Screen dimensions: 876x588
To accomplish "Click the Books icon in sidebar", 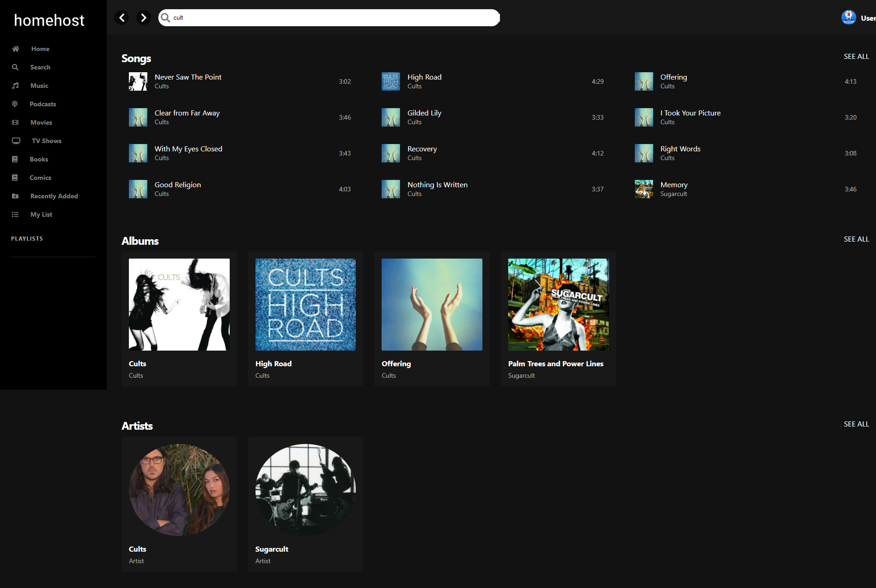I will point(15,159).
